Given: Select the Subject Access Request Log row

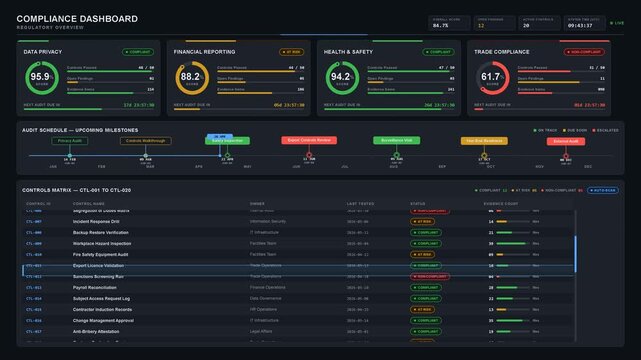Looking at the screenshot, I should pos(298,299).
